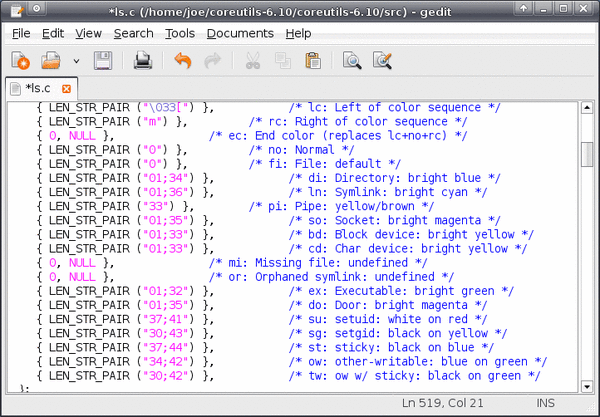This screenshot has height=417, width=600.
Task: Click comment 'cd: Char device: bright yellow'
Action: tap(408, 249)
